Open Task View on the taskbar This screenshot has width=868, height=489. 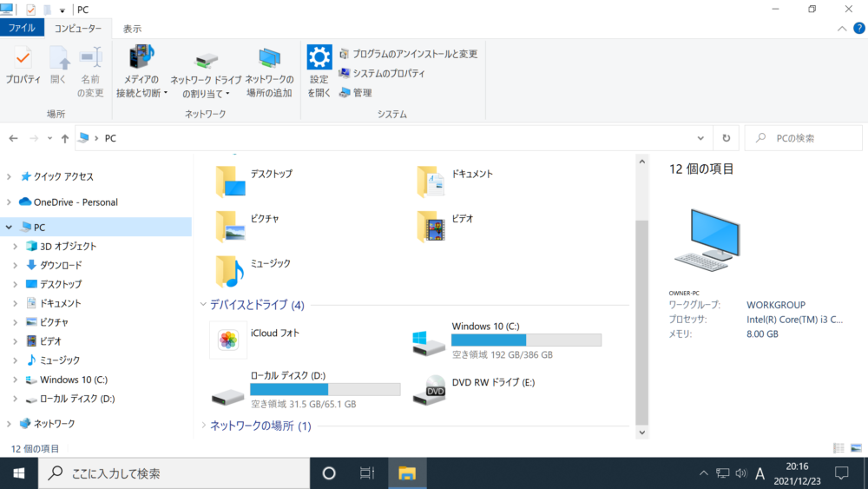[x=367, y=473]
